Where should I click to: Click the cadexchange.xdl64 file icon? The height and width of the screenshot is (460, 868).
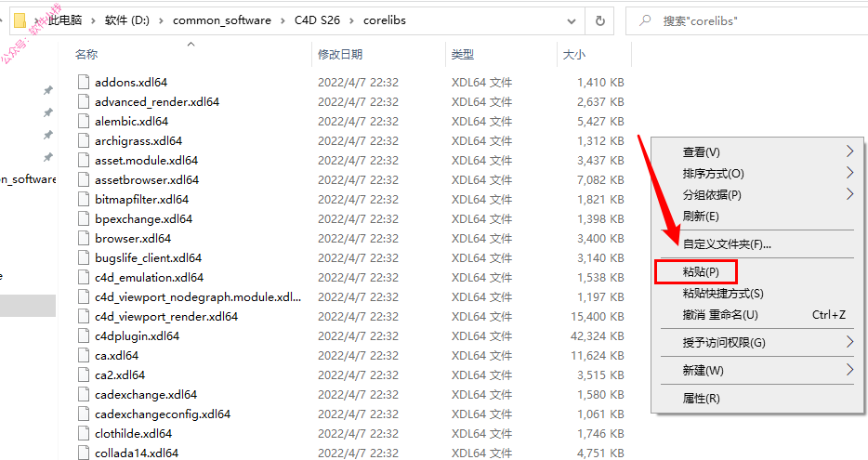84,394
